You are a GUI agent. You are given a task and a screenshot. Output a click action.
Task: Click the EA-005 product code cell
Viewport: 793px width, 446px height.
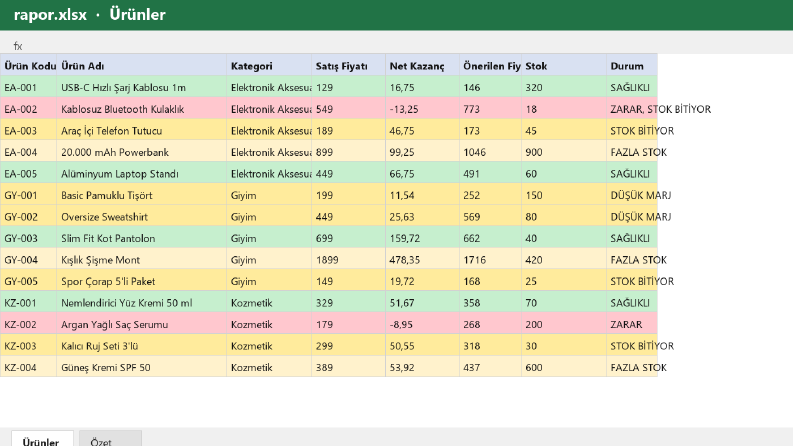click(28, 173)
